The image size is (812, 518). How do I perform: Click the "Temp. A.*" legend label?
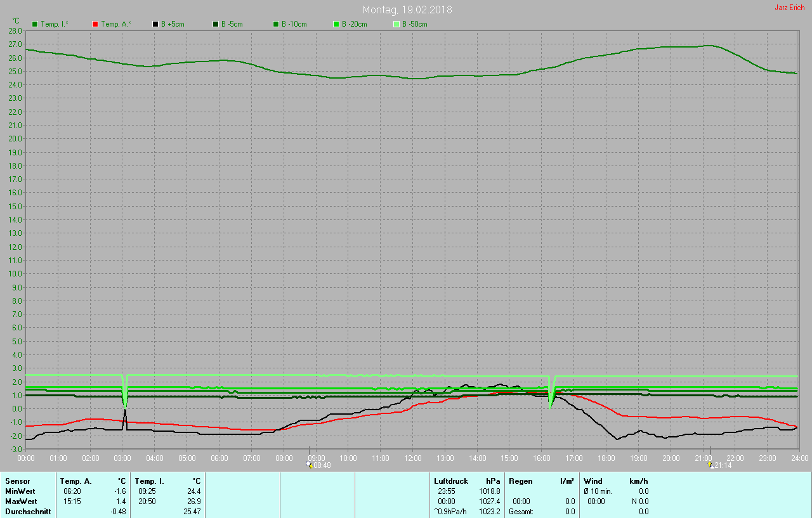(x=115, y=24)
